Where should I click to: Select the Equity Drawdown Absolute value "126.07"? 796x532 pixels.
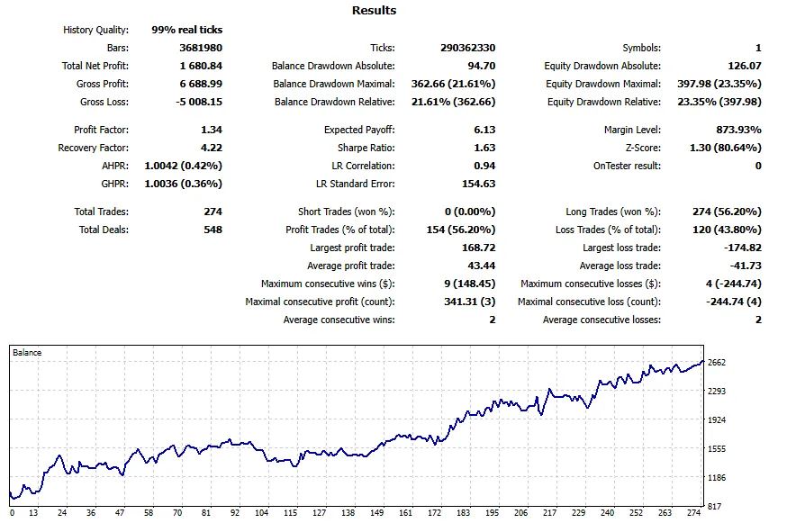coord(745,66)
